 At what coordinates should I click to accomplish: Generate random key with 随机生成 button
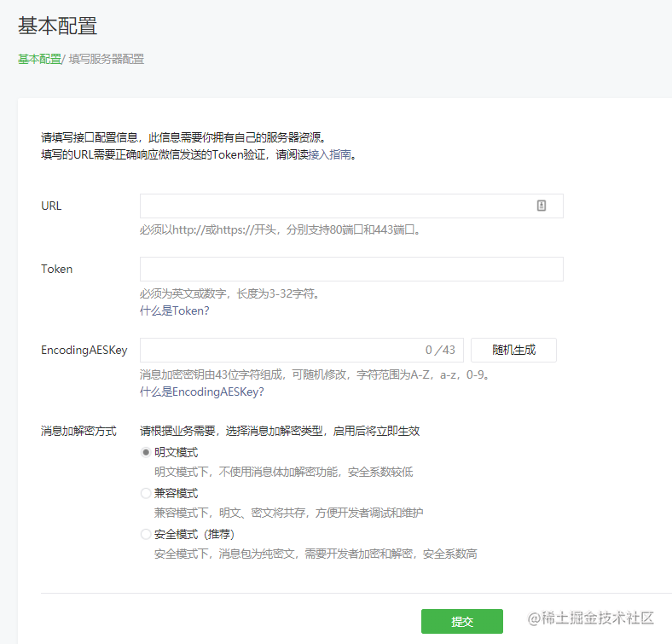[x=513, y=350]
